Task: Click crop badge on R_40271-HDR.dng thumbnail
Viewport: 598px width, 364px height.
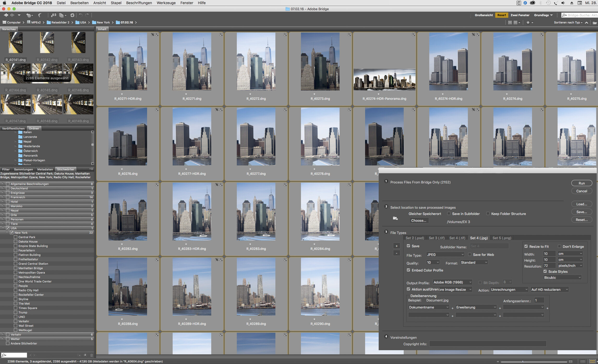Action: pyautogui.click(x=153, y=34)
